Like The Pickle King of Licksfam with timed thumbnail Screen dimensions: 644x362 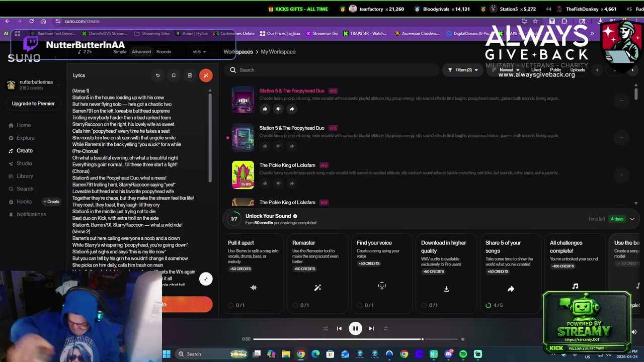point(265,183)
